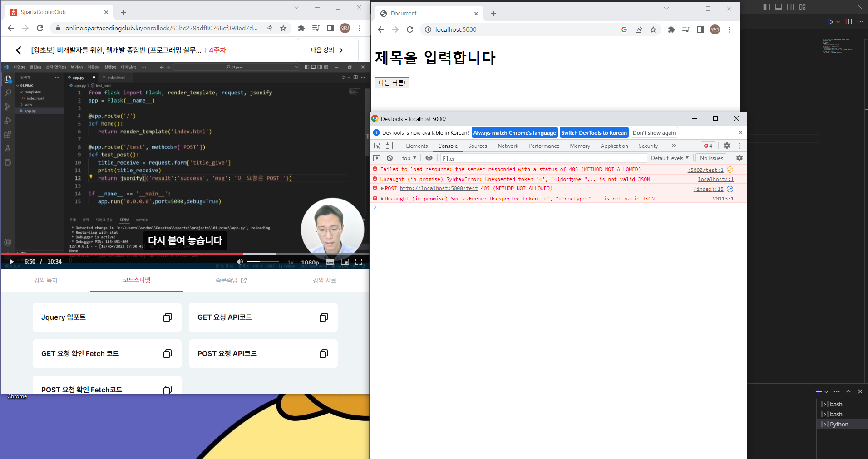The width and height of the screenshot is (868, 459).
Task: Toggle the DevTools device toolbar
Action: click(x=389, y=146)
